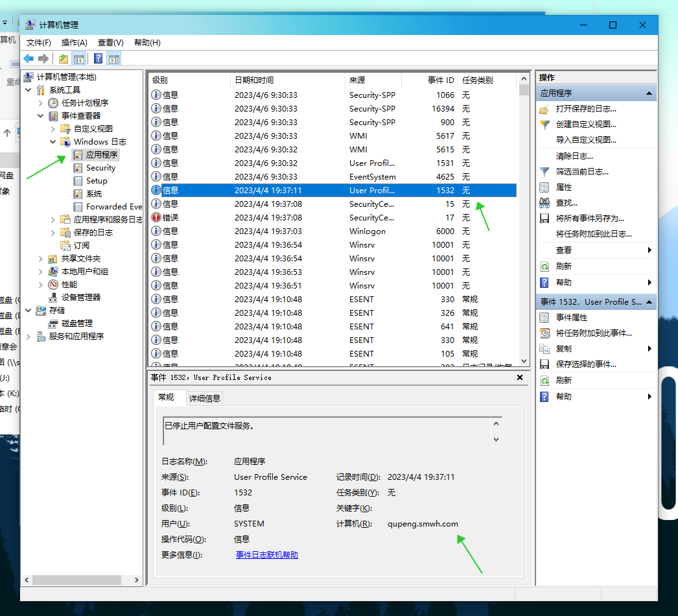
Task: Open the 操作(A) menu
Action: pos(74,43)
